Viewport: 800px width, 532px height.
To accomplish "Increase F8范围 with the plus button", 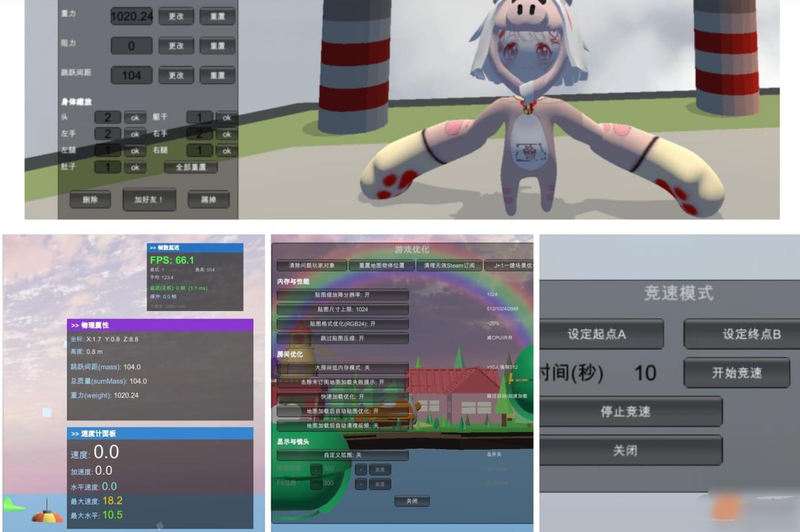I will tap(360, 484).
